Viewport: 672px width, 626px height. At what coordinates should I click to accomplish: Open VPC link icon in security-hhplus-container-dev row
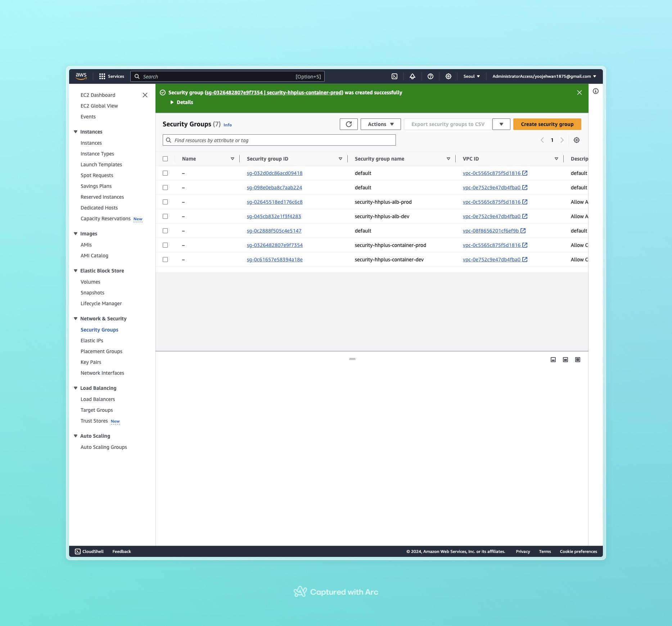[525, 260]
